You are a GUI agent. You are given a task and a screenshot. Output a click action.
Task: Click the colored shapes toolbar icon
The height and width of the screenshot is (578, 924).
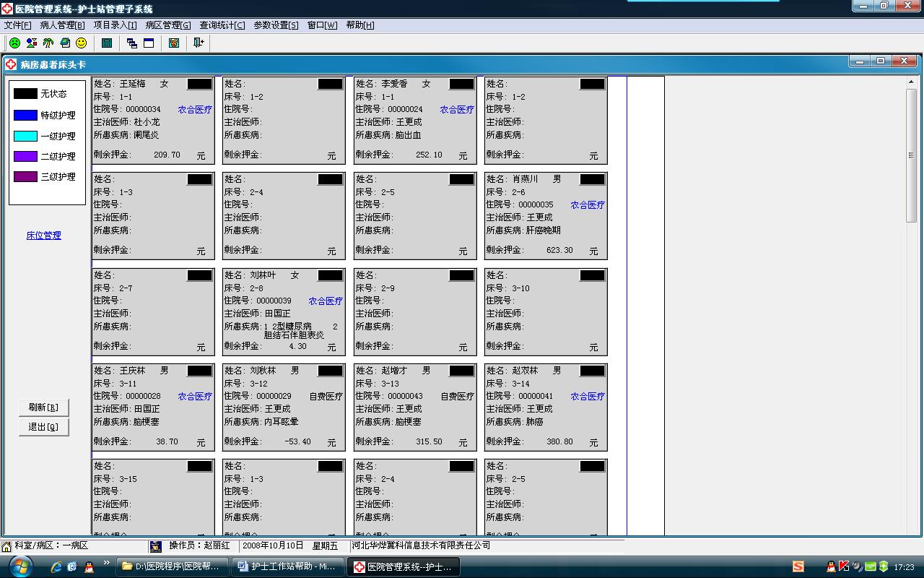tap(32, 43)
